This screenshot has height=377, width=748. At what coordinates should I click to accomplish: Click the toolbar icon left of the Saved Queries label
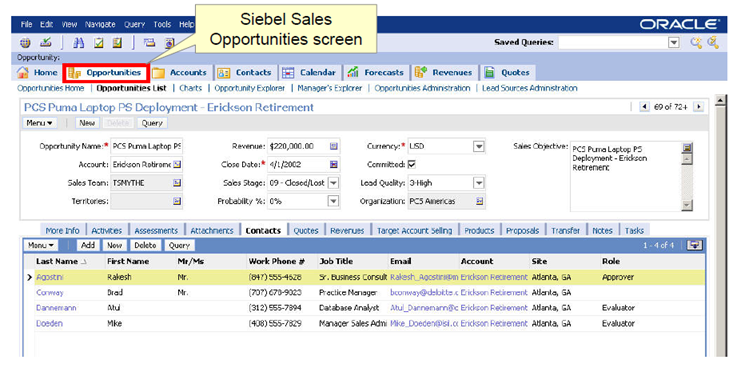pyautogui.click(x=170, y=43)
